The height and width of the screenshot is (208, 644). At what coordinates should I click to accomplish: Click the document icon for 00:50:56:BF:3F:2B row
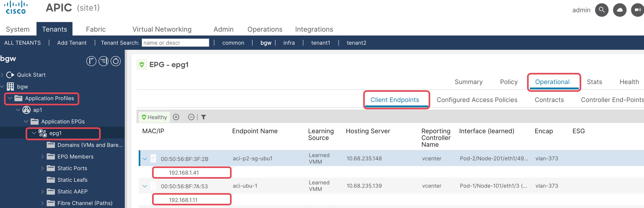[x=153, y=158]
